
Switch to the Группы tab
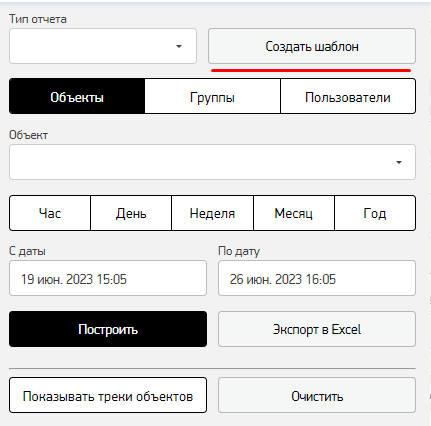[213, 96]
